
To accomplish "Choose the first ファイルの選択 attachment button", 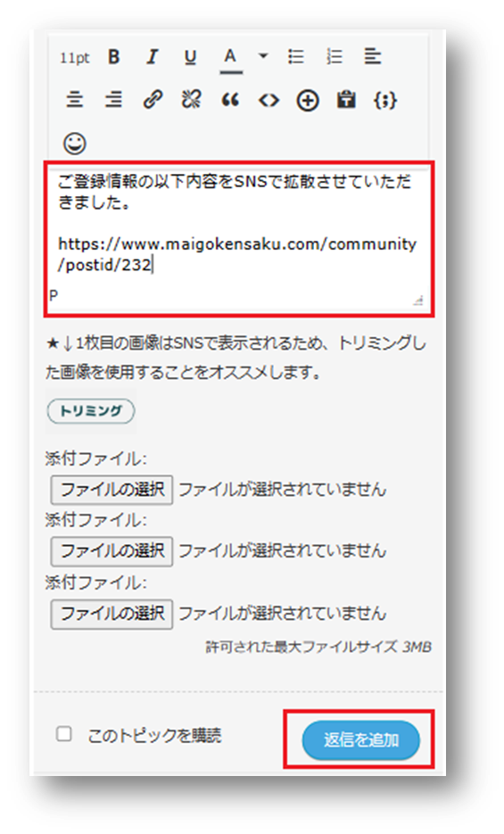I will pyautogui.click(x=112, y=490).
